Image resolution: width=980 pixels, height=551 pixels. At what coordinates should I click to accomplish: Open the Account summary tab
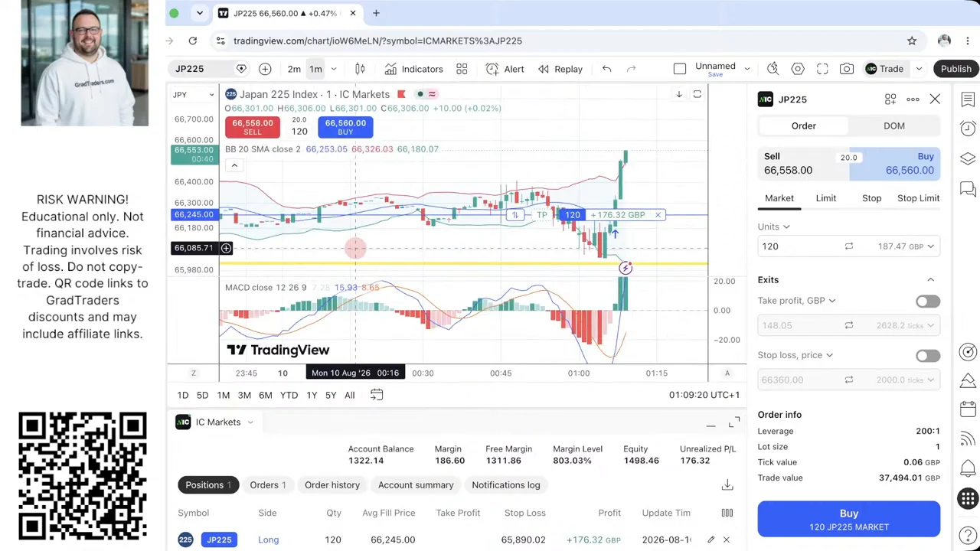[x=416, y=485]
